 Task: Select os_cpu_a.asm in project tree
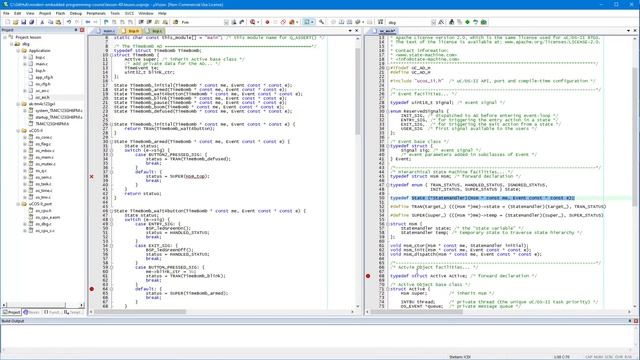[47, 218]
